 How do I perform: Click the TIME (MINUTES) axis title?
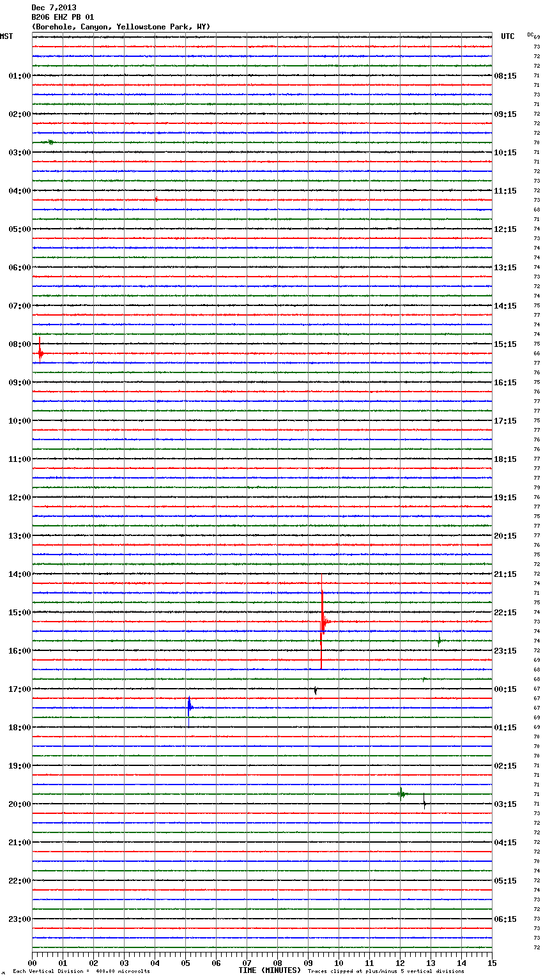click(270, 970)
